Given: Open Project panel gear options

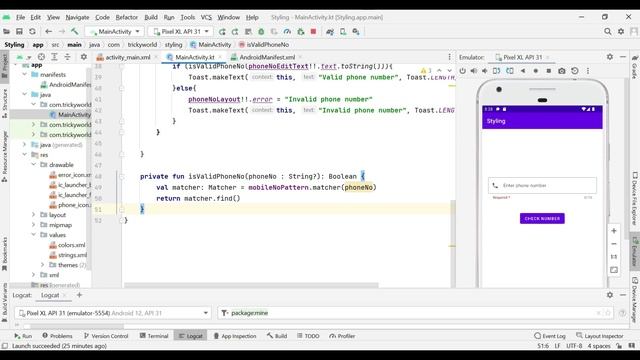Looking at the screenshot, I should click(84, 57).
